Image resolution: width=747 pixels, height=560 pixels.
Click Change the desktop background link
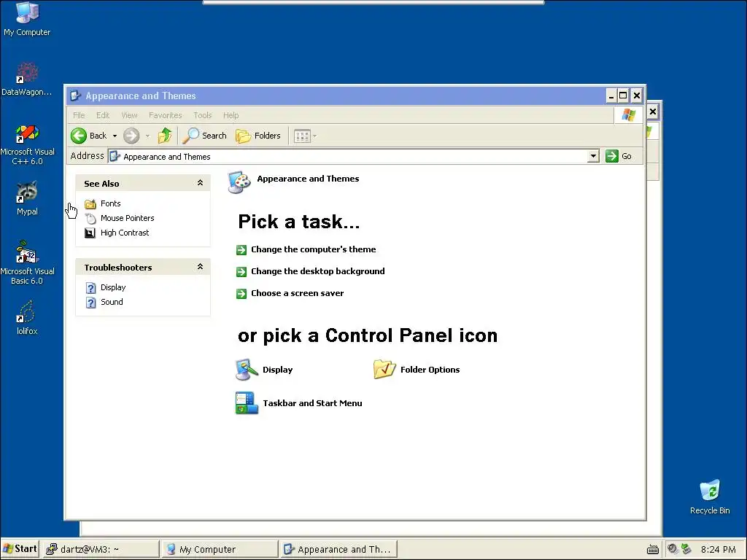(318, 271)
